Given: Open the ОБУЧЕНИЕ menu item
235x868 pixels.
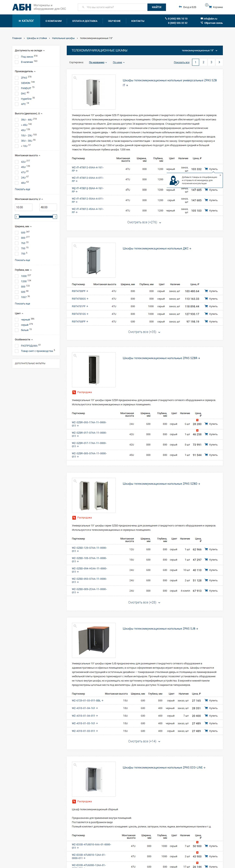Looking at the screenshot, I should 114,21.
